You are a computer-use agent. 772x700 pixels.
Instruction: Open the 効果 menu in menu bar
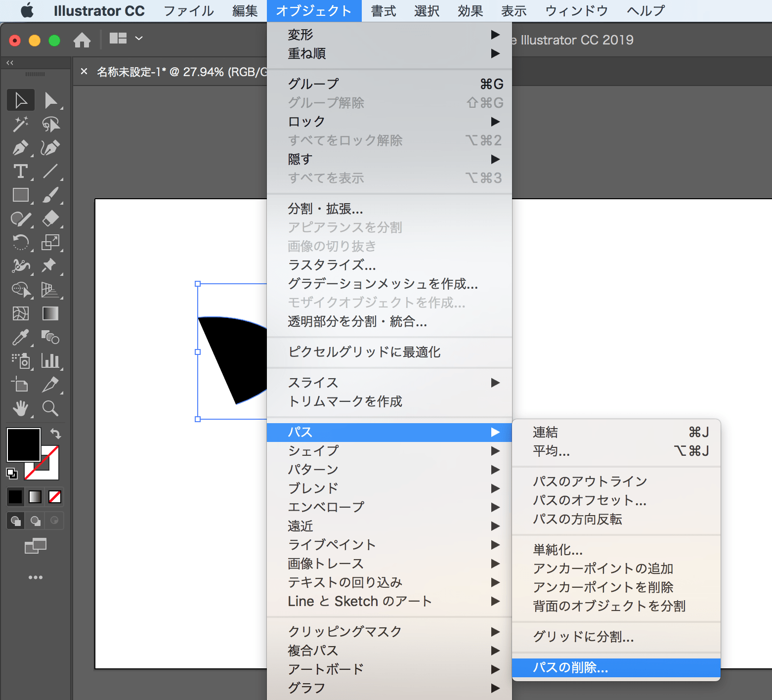(x=470, y=11)
